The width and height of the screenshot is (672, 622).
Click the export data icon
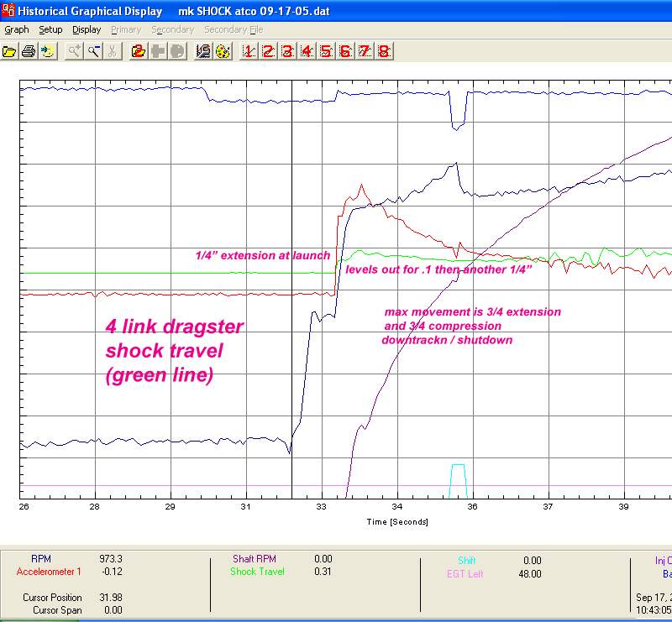click(47, 51)
